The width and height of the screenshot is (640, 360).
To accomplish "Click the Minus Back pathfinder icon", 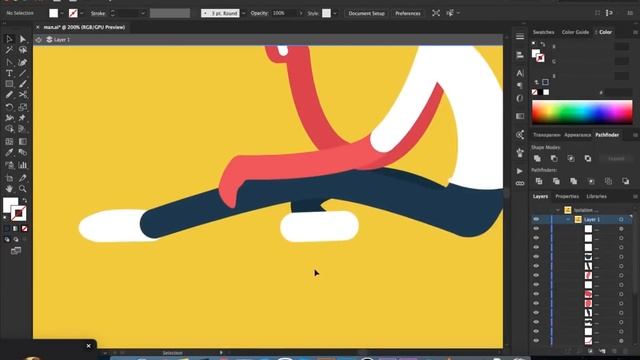I will (x=625, y=181).
